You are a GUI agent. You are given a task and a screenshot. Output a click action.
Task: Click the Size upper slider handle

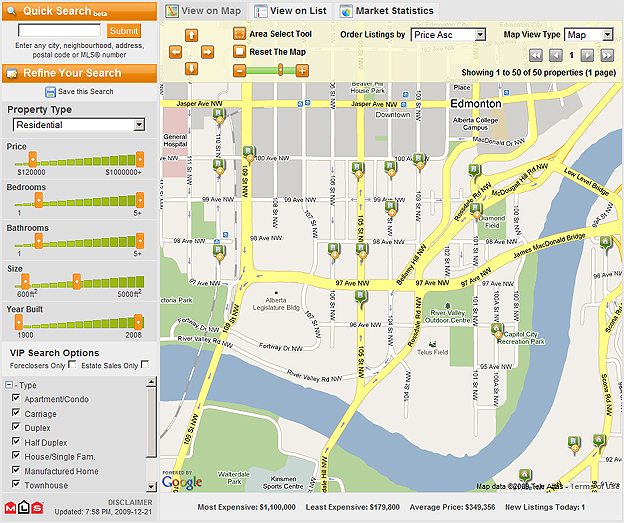tap(77, 281)
